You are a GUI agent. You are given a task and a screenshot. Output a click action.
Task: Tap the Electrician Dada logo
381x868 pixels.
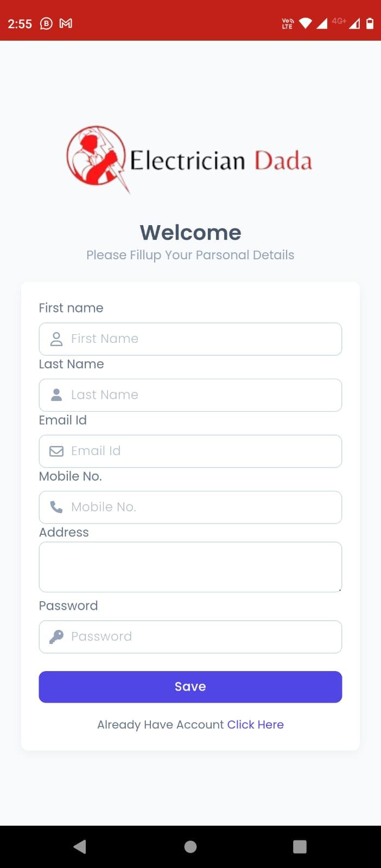click(x=189, y=159)
